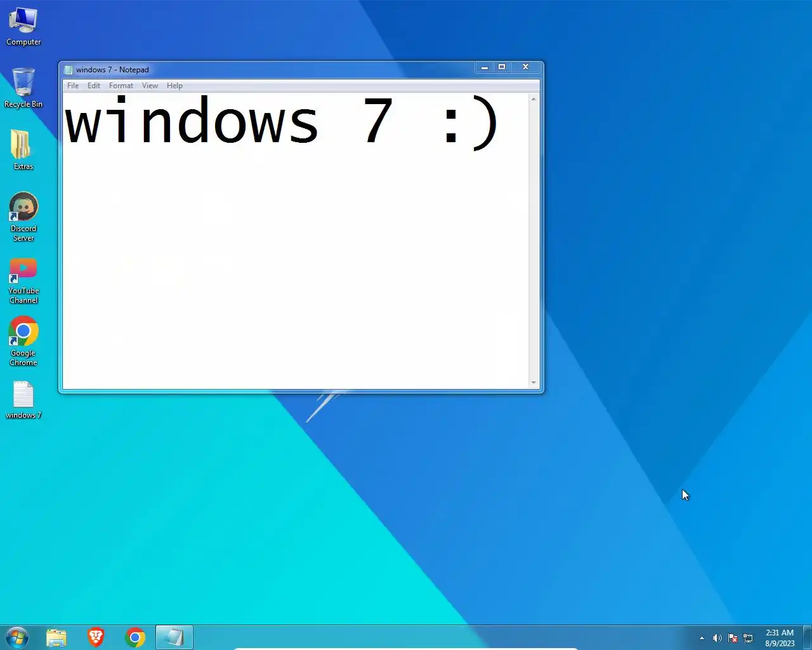Click the Notepad title bar icon

pos(69,70)
